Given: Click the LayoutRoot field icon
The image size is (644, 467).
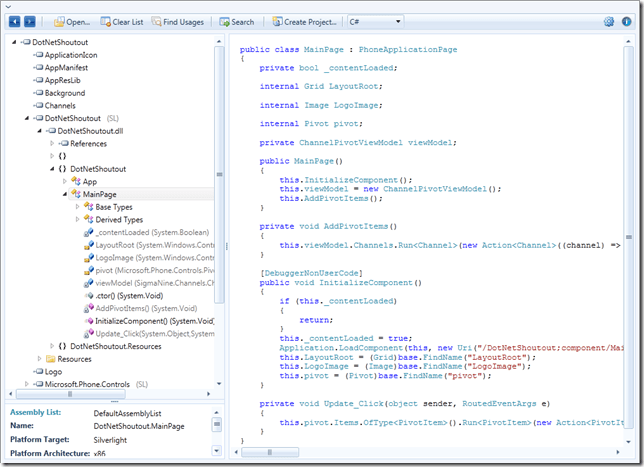Looking at the screenshot, I should 88,245.
